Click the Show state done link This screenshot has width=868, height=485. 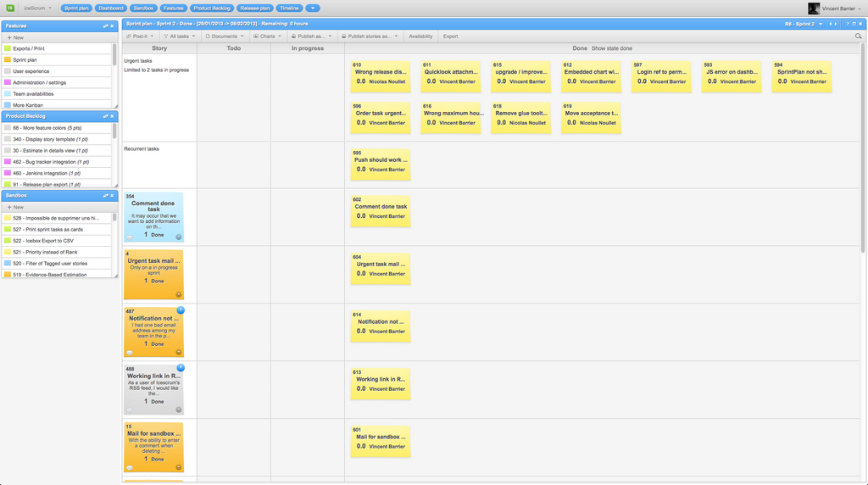tap(612, 48)
